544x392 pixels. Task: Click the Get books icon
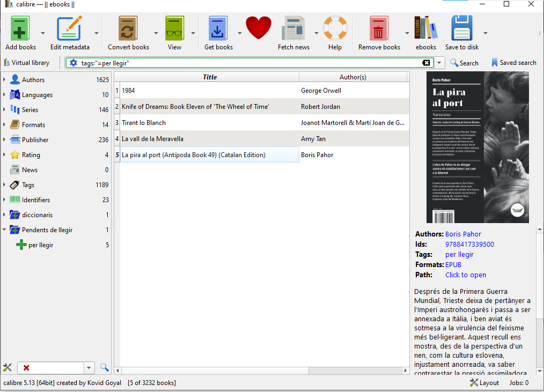click(218, 28)
